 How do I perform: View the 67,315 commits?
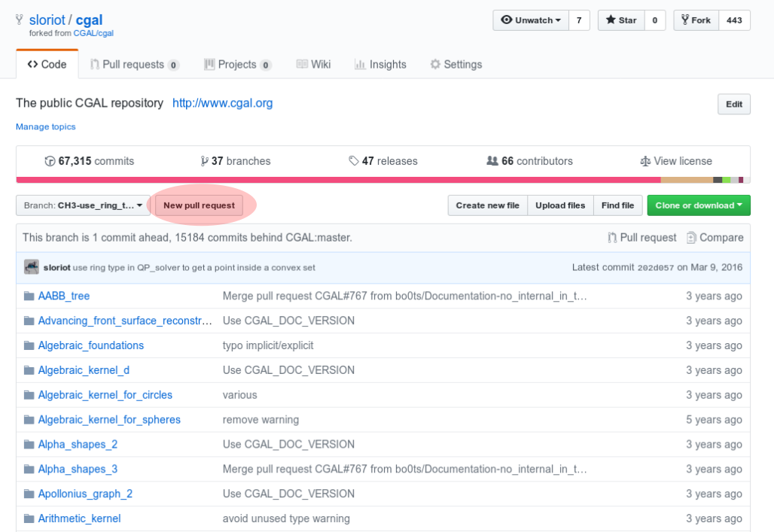coord(90,161)
